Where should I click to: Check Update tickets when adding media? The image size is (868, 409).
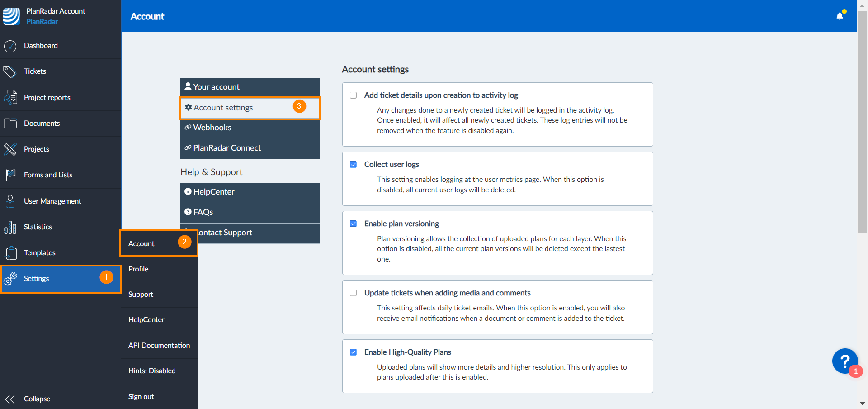[x=354, y=293]
